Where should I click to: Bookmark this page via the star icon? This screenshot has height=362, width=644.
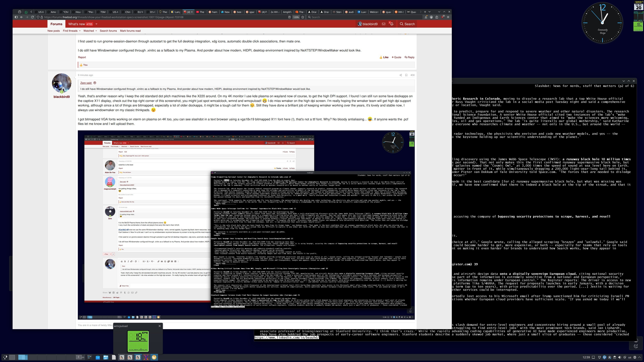pos(303,17)
